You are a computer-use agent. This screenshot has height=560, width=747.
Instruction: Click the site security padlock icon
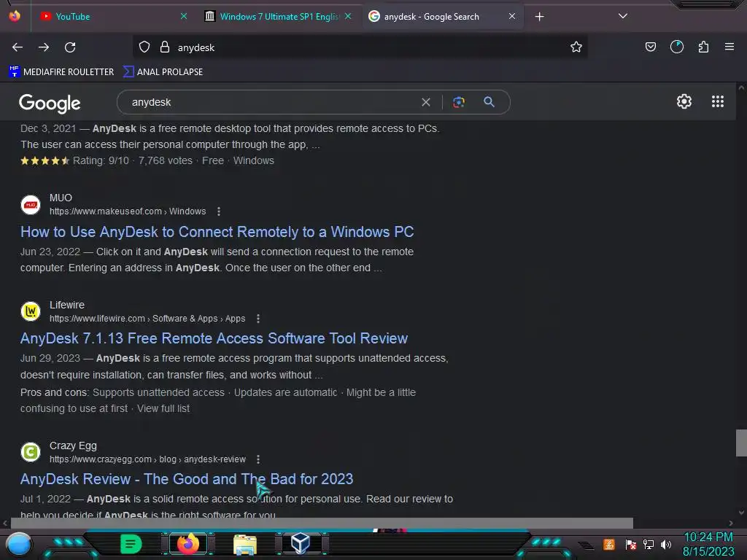coord(165,47)
